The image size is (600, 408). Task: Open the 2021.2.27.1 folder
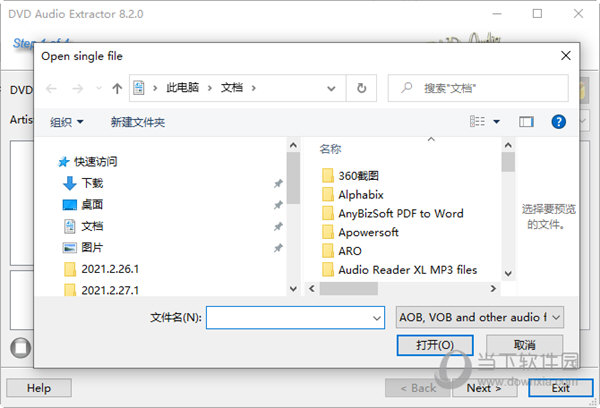(101, 290)
